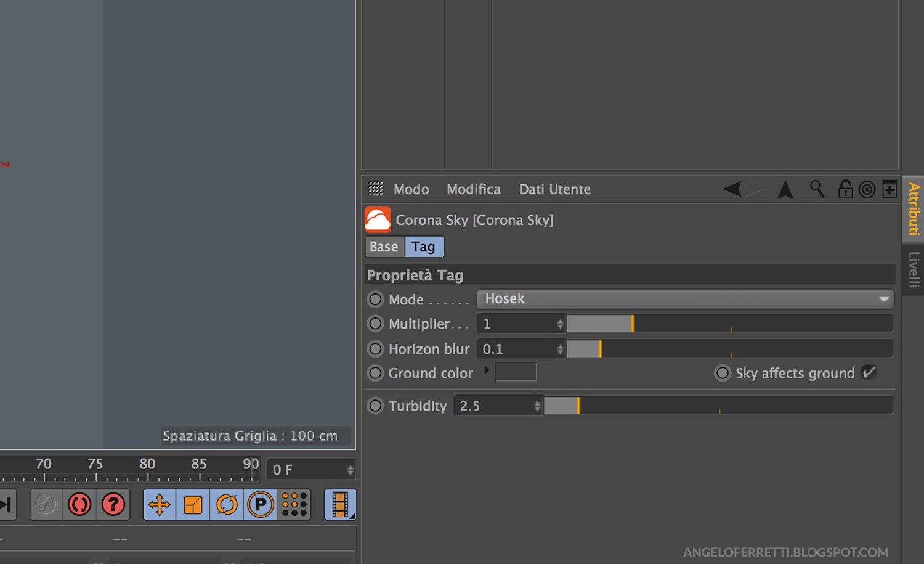The image size is (924, 564).
Task: Uncheck Sky affects ground checkbox
Action: [x=869, y=372]
